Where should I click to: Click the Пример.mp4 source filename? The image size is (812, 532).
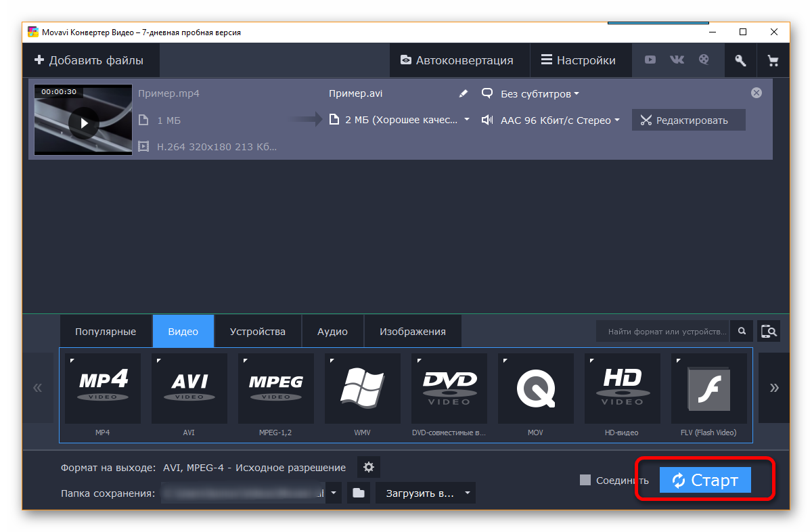click(168, 94)
